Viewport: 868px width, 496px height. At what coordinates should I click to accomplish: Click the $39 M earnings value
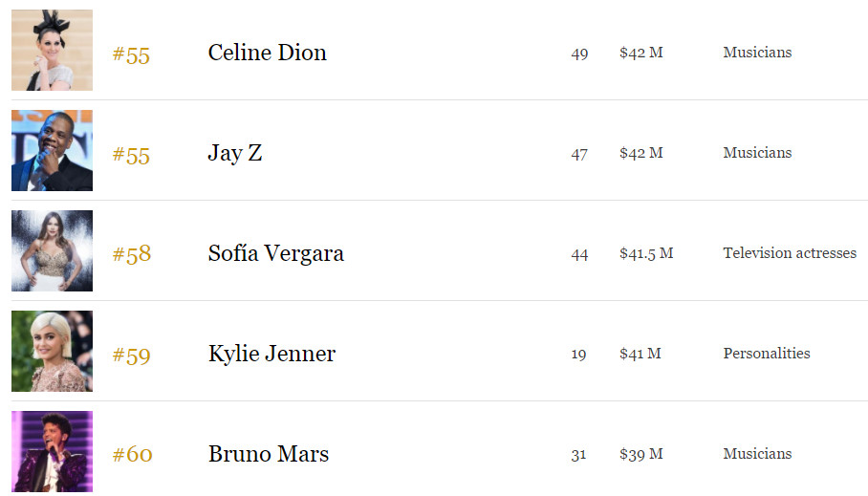pos(641,455)
